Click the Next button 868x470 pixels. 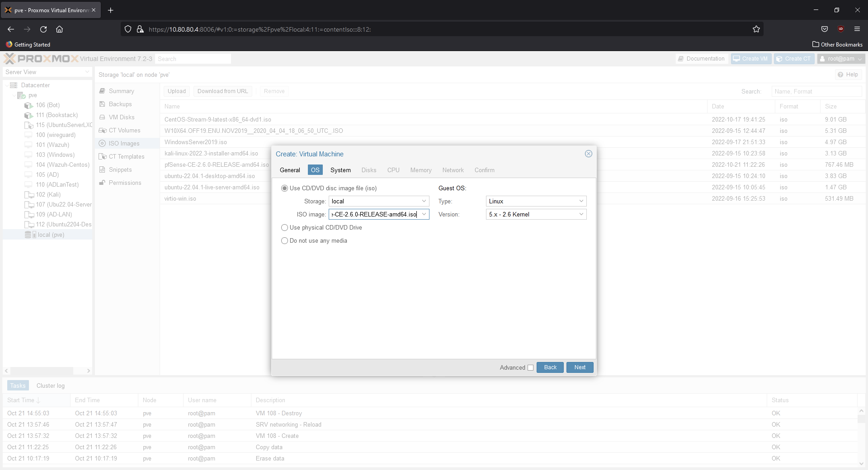pos(580,367)
